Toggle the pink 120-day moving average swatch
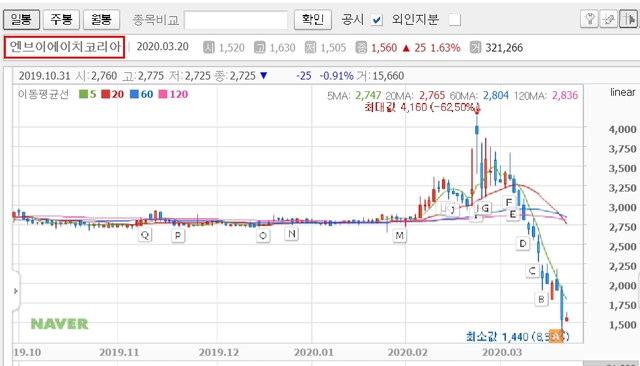 pos(163,94)
